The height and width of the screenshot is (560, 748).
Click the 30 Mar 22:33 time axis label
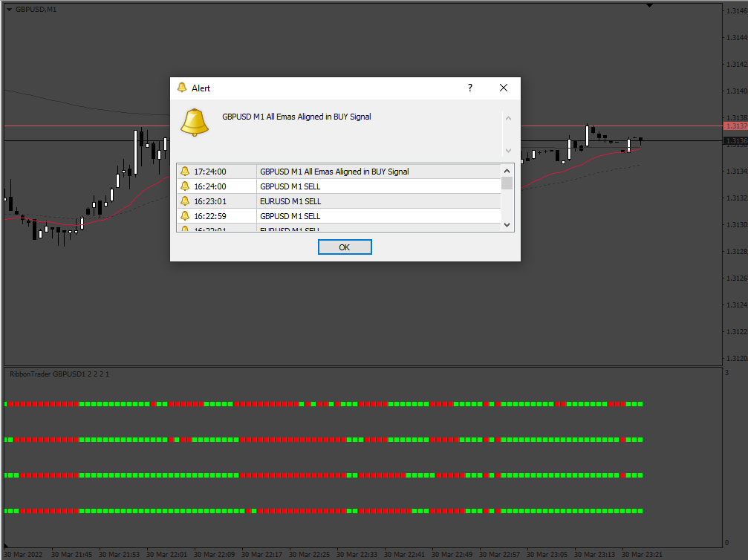tap(357, 554)
